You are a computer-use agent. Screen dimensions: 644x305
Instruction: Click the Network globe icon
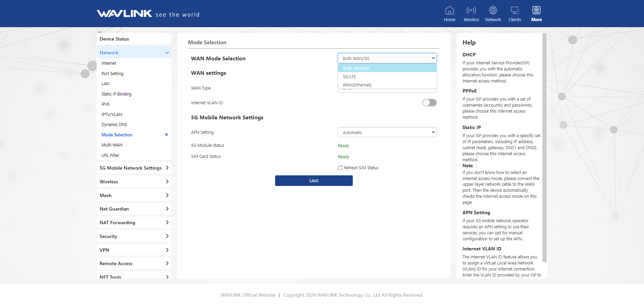493,11
